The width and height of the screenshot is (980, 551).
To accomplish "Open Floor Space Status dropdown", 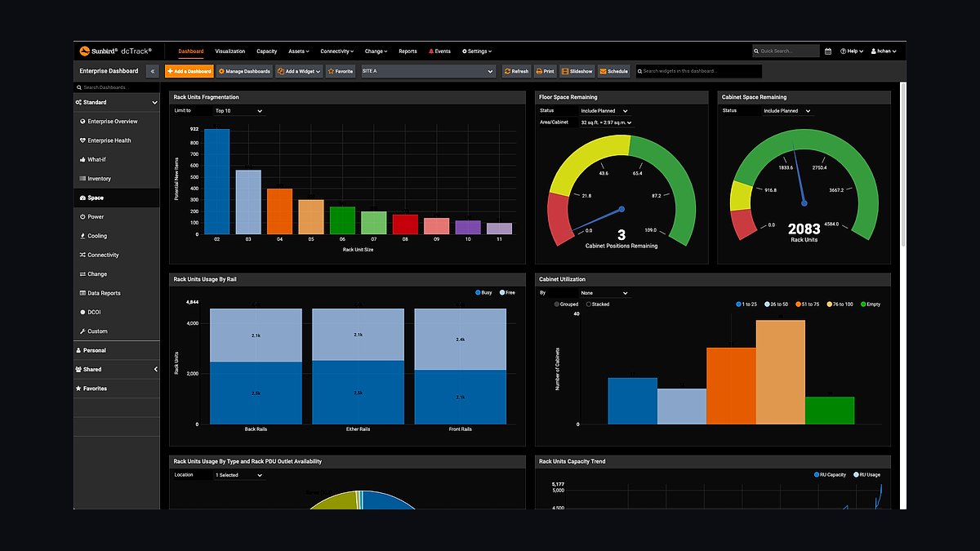I will point(604,110).
